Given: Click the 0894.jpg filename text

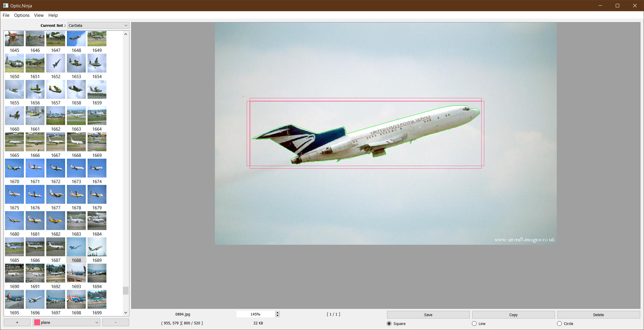Looking at the screenshot, I should pyautogui.click(x=183, y=314).
